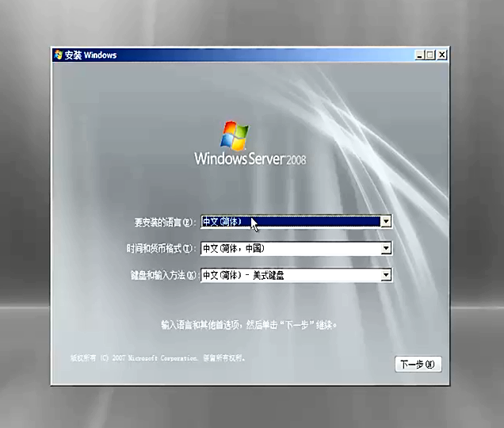Maximize the 安装 Windows window
Image resolution: width=504 pixels, height=428 pixels.
(x=430, y=55)
